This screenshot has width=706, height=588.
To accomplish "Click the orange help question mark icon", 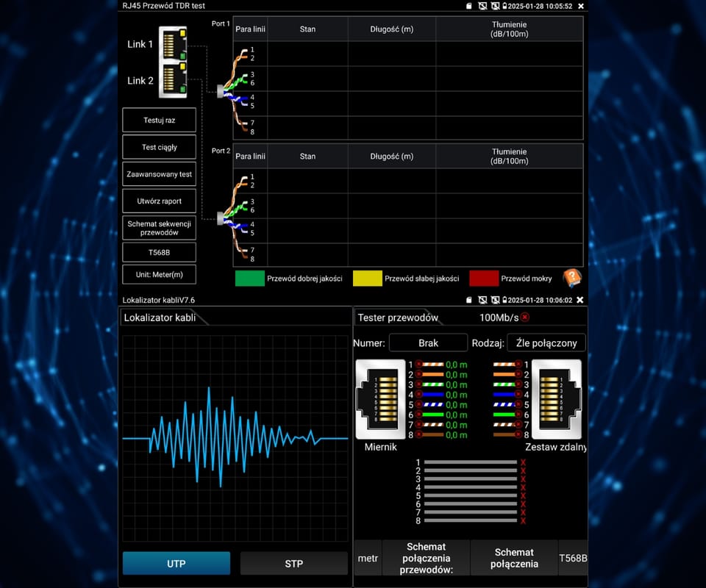I will click(x=572, y=278).
